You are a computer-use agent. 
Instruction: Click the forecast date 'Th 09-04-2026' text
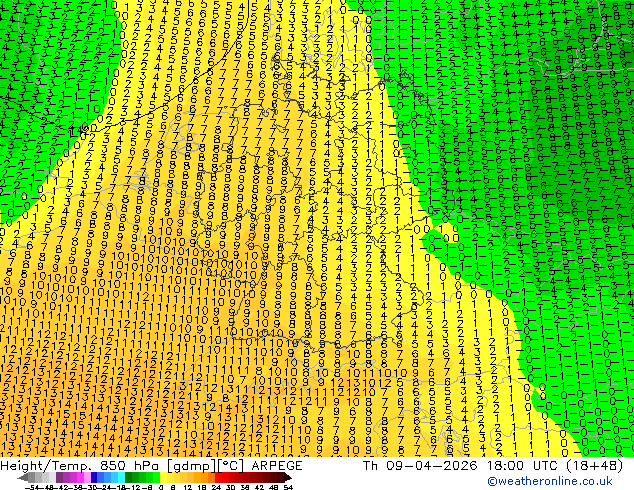tap(420, 466)
